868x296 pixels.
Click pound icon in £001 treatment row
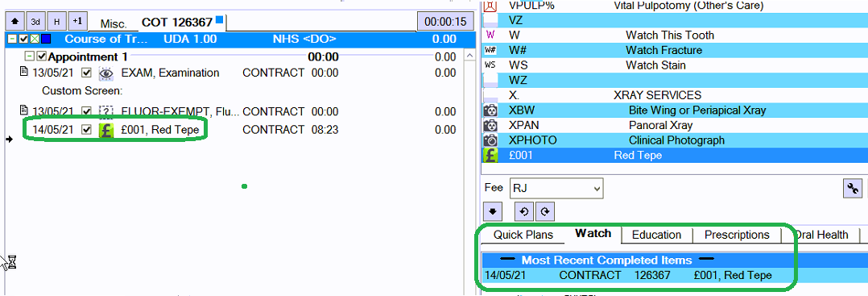click(x=105, y=131)
